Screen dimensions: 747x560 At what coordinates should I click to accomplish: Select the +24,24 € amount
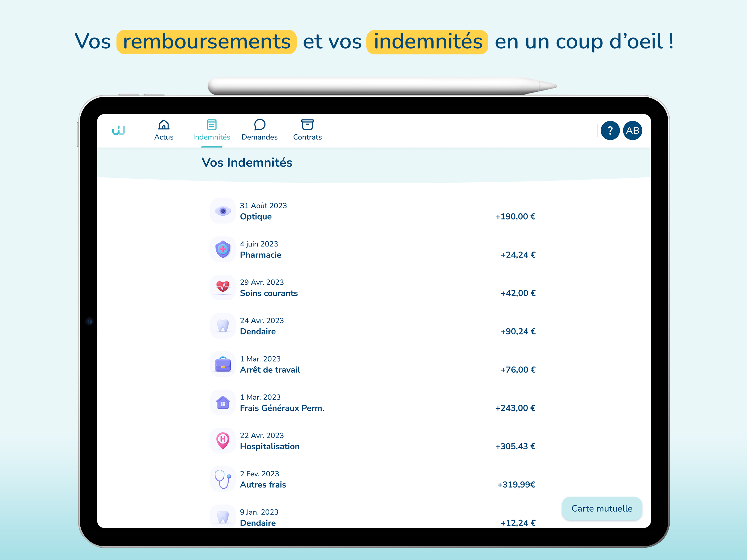pyautogui.click(x=518, y=255)
